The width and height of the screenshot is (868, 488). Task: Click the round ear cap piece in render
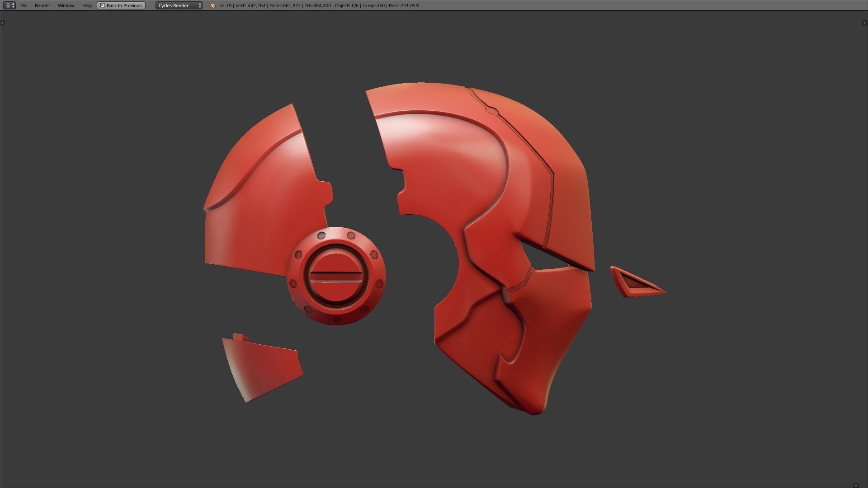pyautogui.click(x=336, y=276)
